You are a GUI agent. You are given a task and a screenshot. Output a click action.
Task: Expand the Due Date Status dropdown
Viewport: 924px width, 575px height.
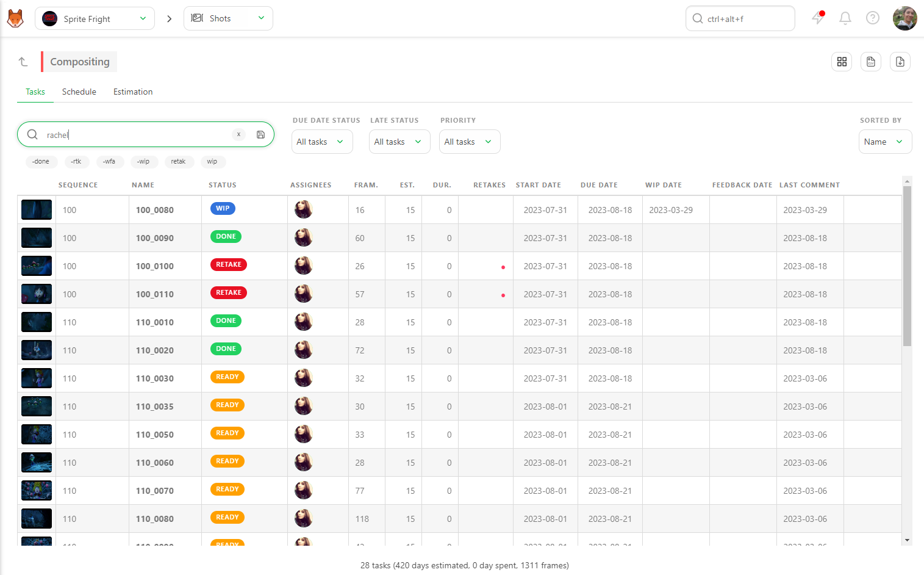322,142
